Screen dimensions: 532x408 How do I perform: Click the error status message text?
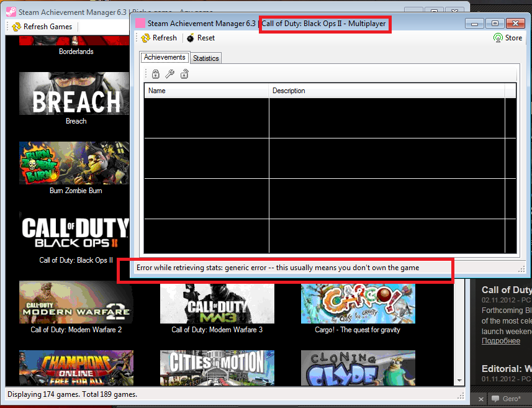277,268
